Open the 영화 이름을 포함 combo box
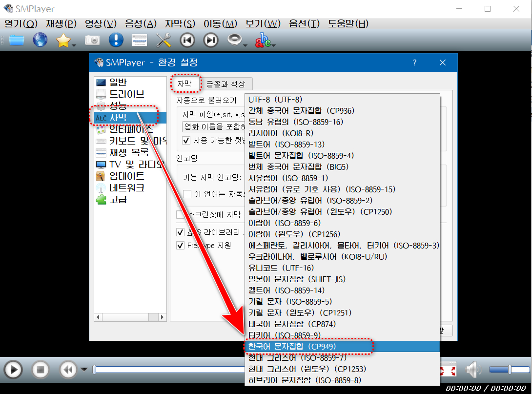This screenshot has width=532, height=394. (213, 126)
